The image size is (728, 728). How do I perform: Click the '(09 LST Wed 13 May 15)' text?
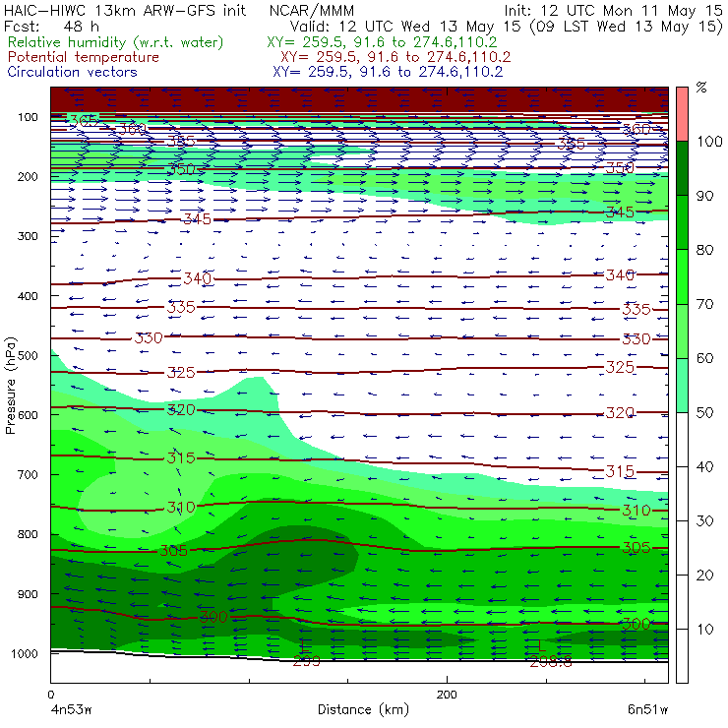(x=626, y=27)
